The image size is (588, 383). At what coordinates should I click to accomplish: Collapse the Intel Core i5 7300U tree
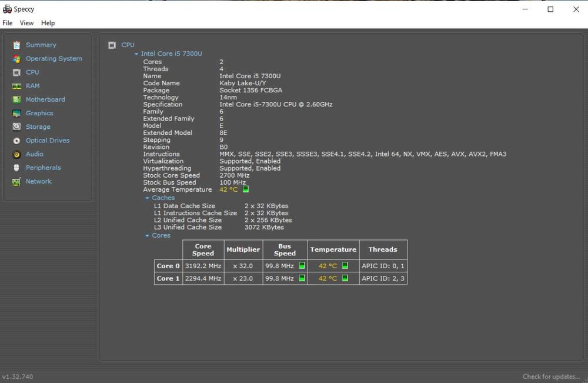136,54
